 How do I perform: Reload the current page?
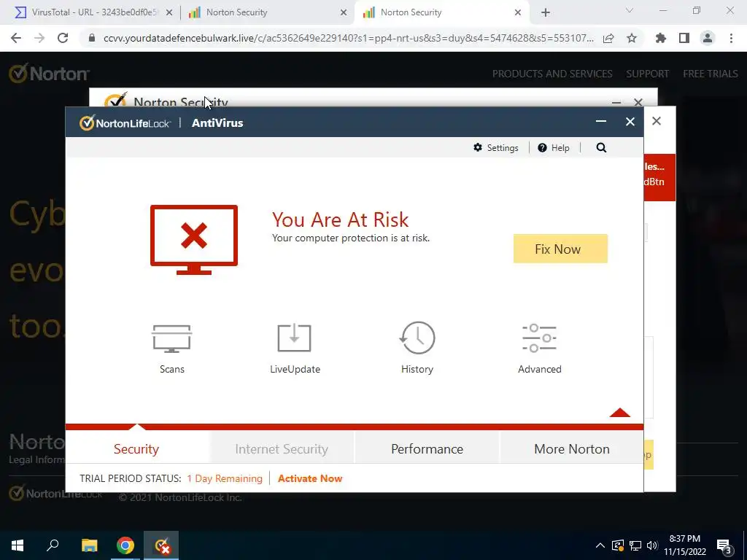click(63, 38)
